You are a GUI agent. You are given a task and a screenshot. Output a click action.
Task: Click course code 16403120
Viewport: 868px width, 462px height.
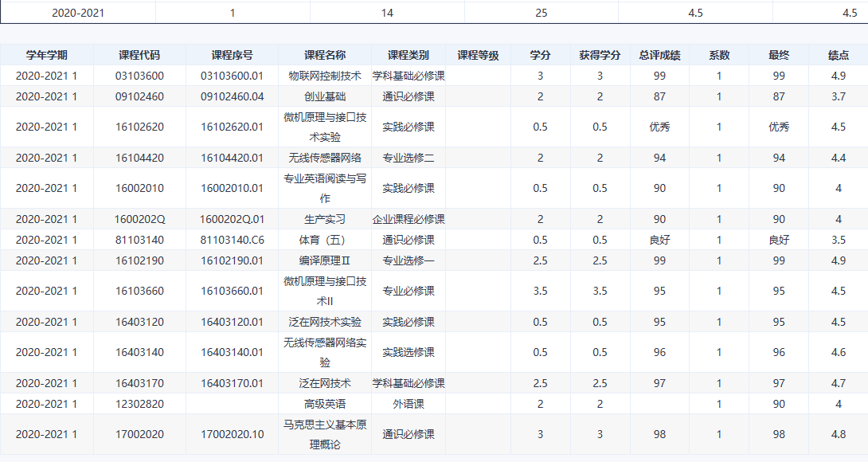[139, 322]
